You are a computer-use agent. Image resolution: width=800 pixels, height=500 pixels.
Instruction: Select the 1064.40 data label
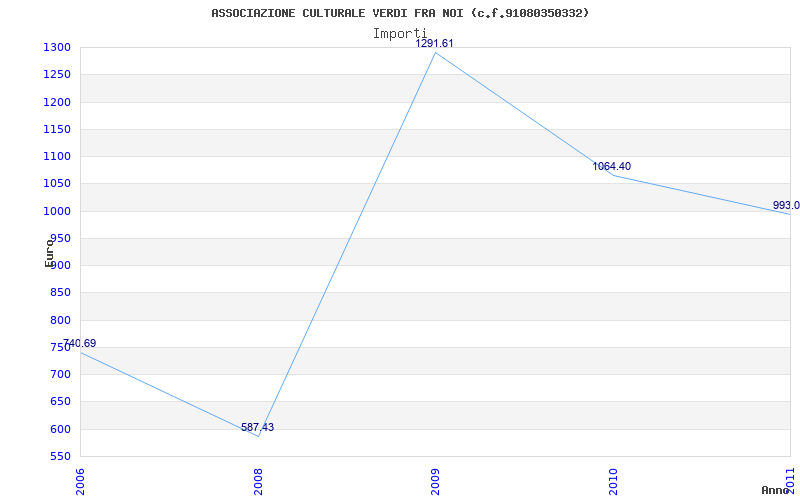[x=611, y=166]
